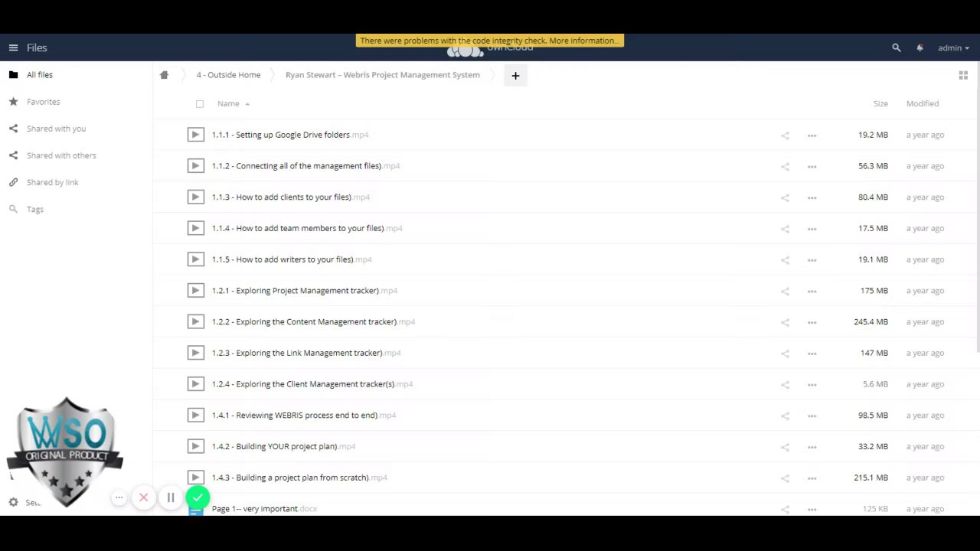Open 1.4.3 Building project plan from scratch
980x551 pixels.
point(299,478)
